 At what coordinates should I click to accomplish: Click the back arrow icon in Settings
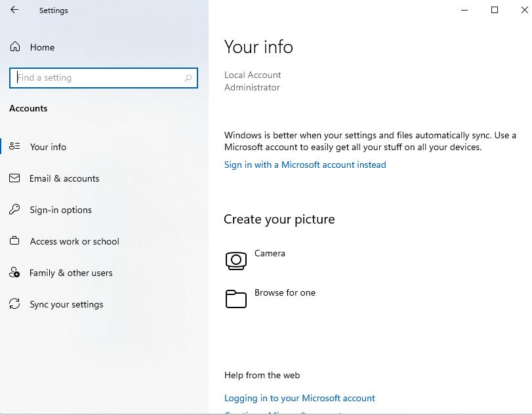point(14,10)
